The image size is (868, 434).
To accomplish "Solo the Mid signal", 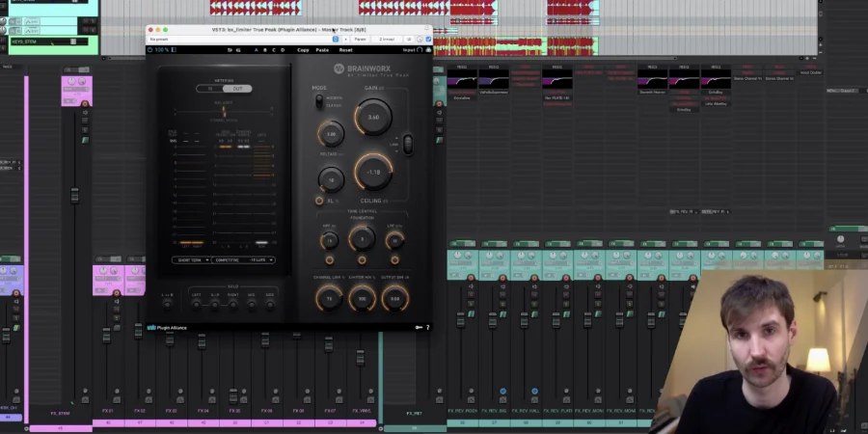I will click(252, 305).
